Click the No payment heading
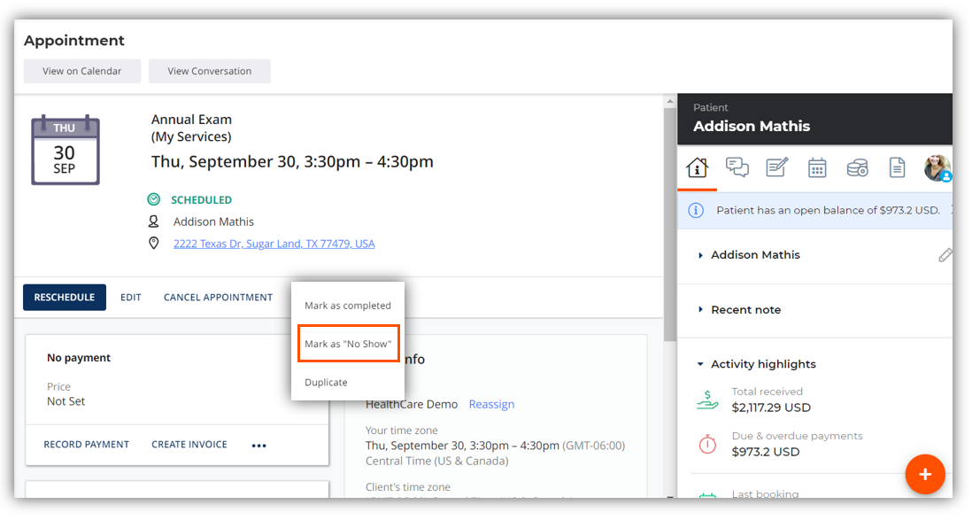Screen dimensions: 980x528 [x=79, y=358]
